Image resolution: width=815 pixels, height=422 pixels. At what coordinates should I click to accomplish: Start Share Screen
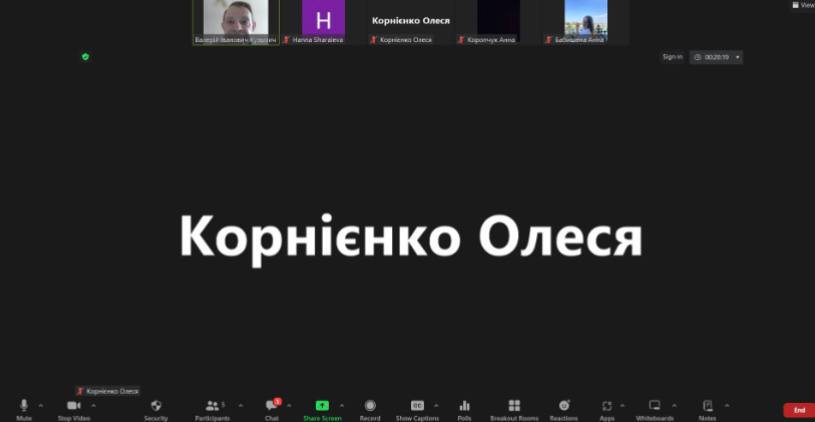[322, 410]
